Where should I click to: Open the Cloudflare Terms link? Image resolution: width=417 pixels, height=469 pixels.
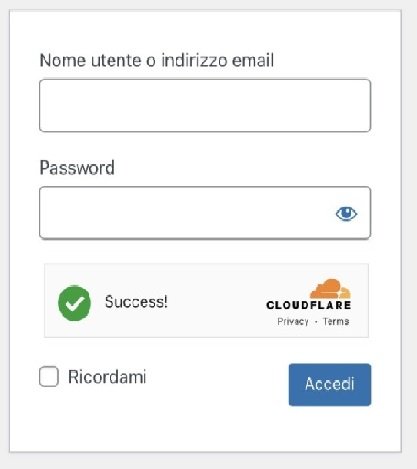336,321
